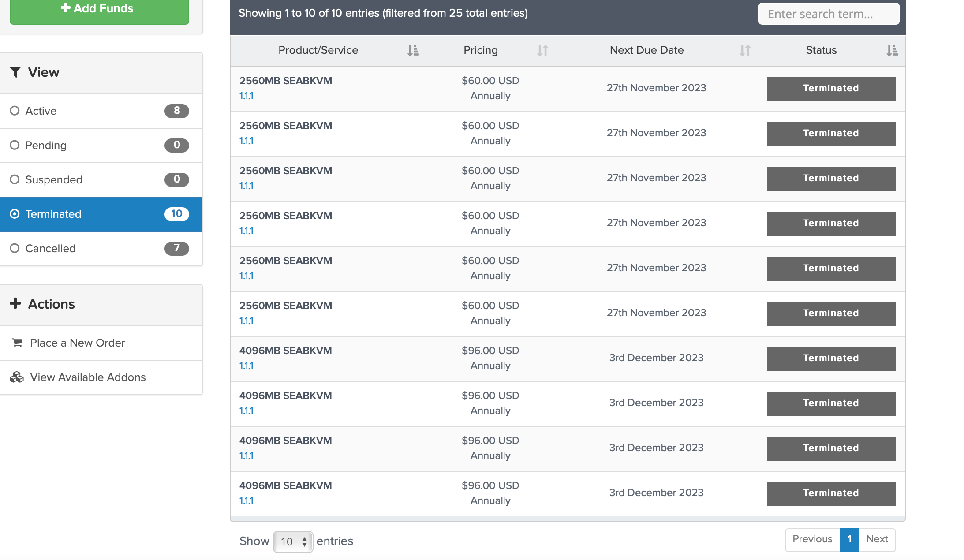The width and height of the screenshot is (964, 560).
Task: Click the shopping cart icon for new order
Action: point(17,343)
